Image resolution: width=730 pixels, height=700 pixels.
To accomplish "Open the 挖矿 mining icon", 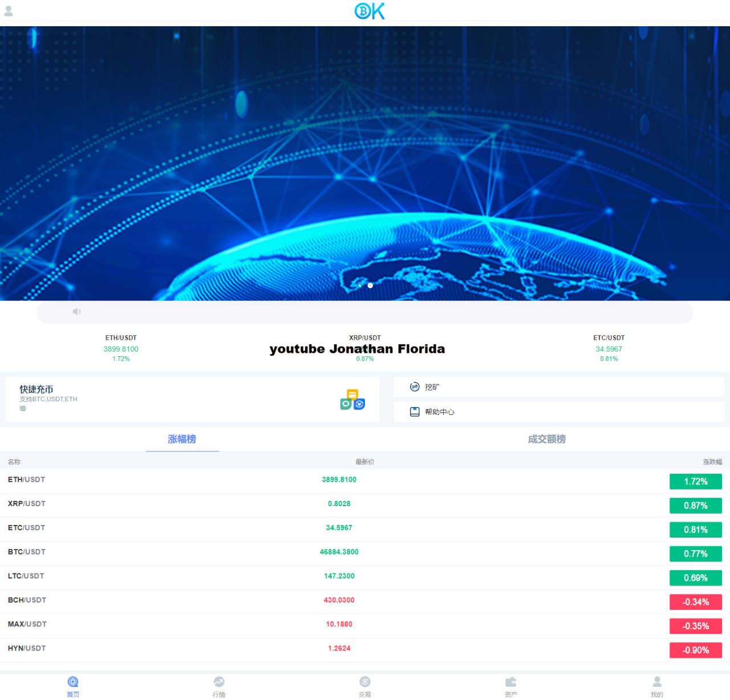I will (415, 387).
